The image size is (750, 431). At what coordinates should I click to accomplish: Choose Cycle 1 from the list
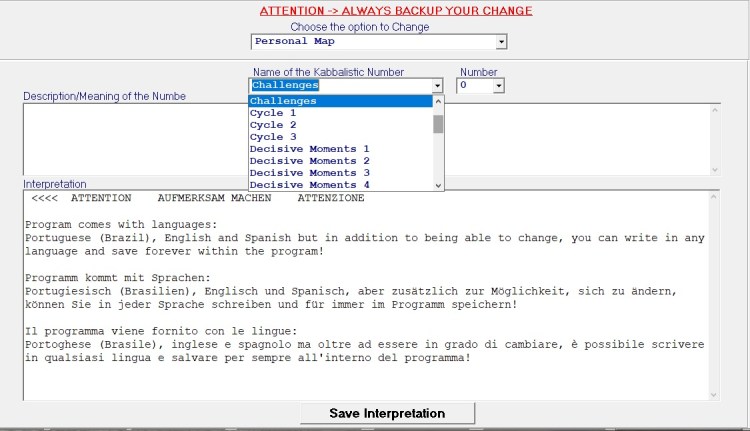click(x=340, y=113)
